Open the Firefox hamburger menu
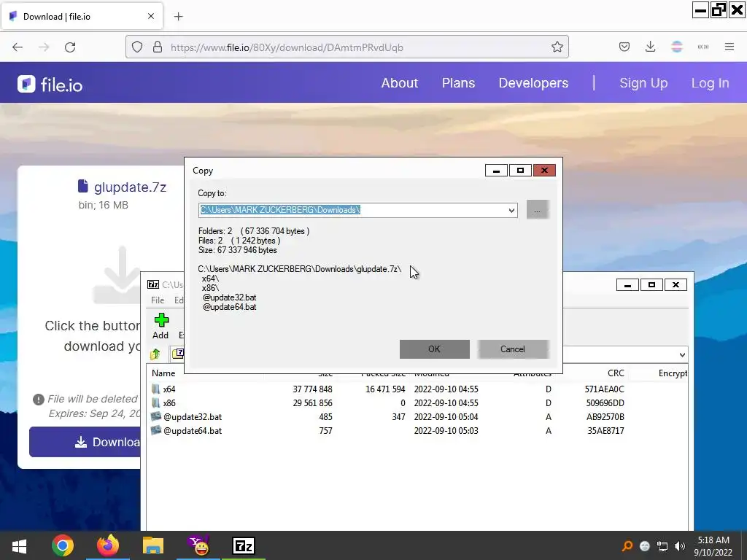The height and width of the screenshot is (560, 747). click(x=729, y=47)
